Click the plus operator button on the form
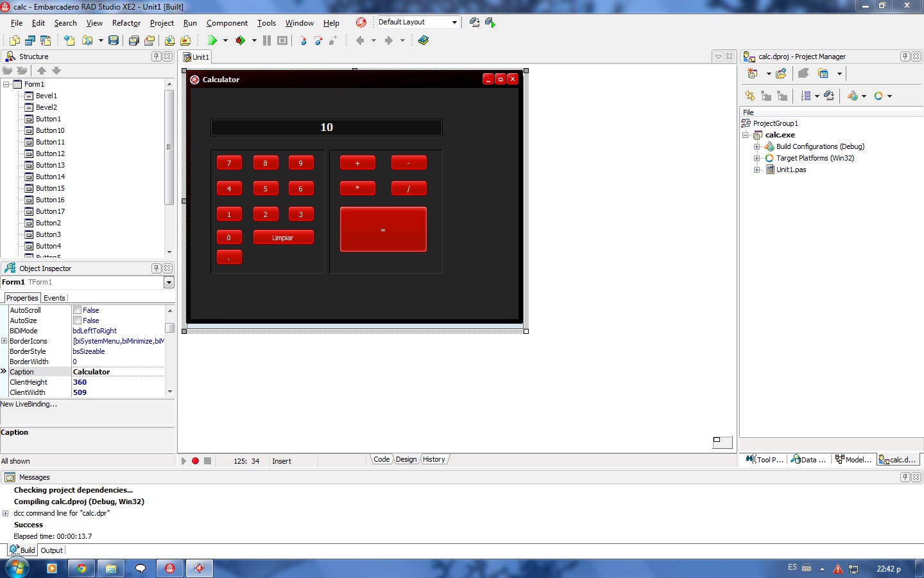This screenshot has height=578, width=924. pyautogui.click(x=357, y=163)
